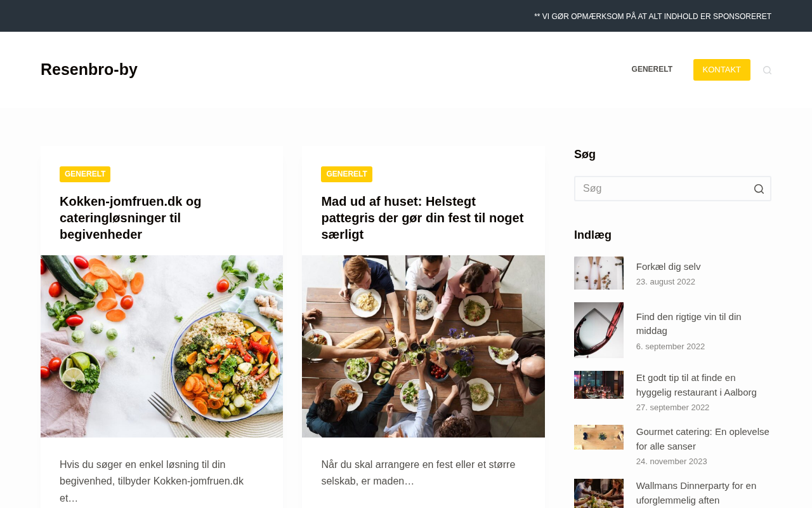Open Gourmet catering sidebar post link
Screen dimensions: 812x508
pos(702,439)
